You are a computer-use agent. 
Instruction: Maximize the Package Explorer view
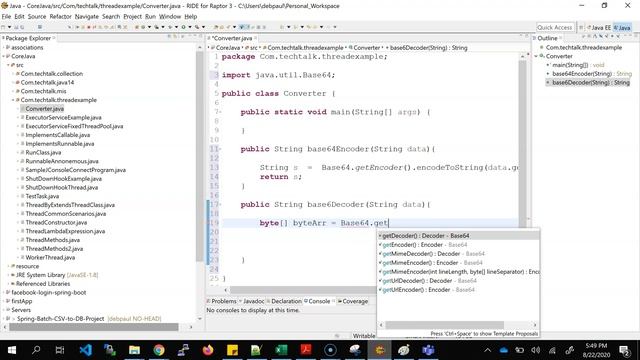click(200, 36)
